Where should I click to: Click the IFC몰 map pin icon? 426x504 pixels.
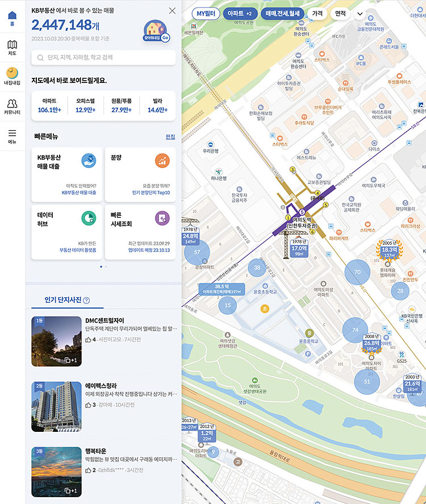tap(361, 57)
